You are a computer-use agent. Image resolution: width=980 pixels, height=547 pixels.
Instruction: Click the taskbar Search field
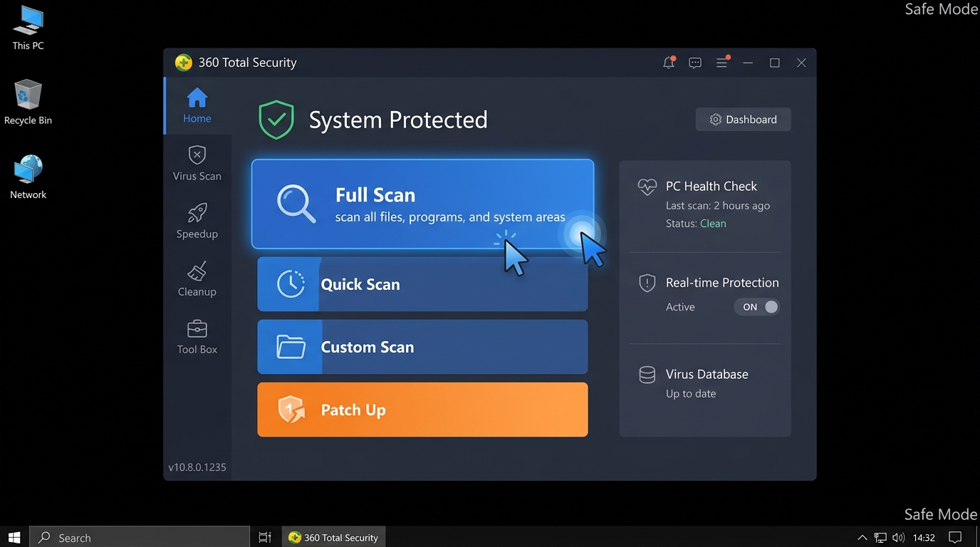pyautogui.click(x=139, y=537)
